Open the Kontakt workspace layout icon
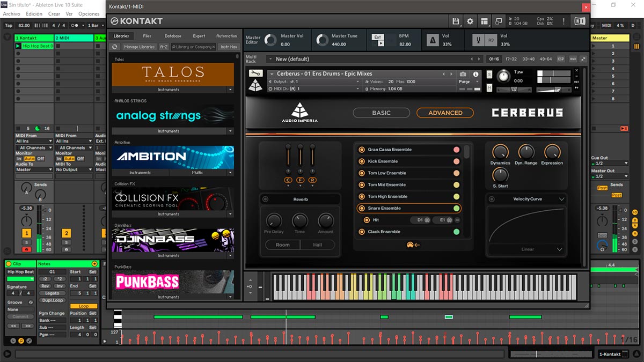 (485, 21)
